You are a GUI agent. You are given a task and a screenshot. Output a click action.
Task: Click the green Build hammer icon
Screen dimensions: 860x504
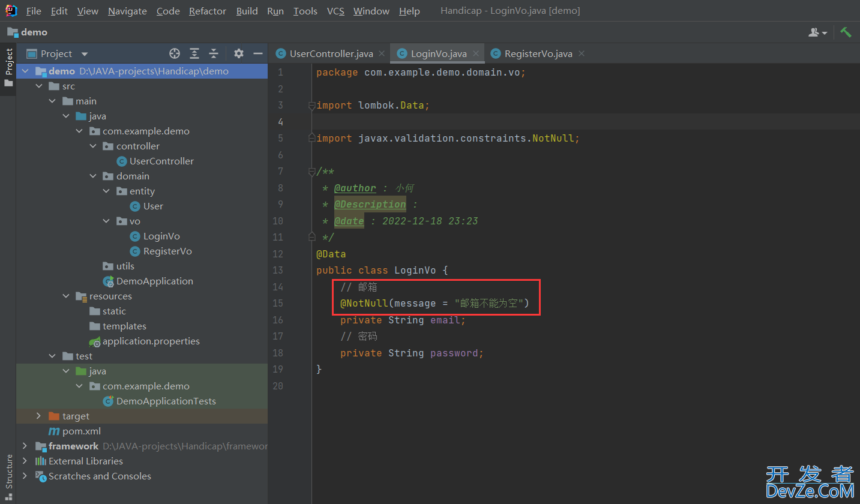coord(846,32)
